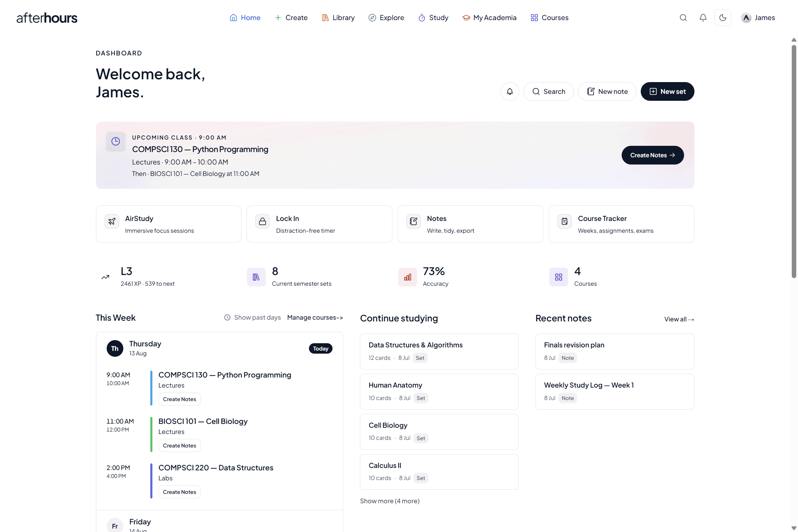Image resolution: width=798 pixels, height=532 pixels.
Task: Open the Course Tracker card
Action: point(621,224)
